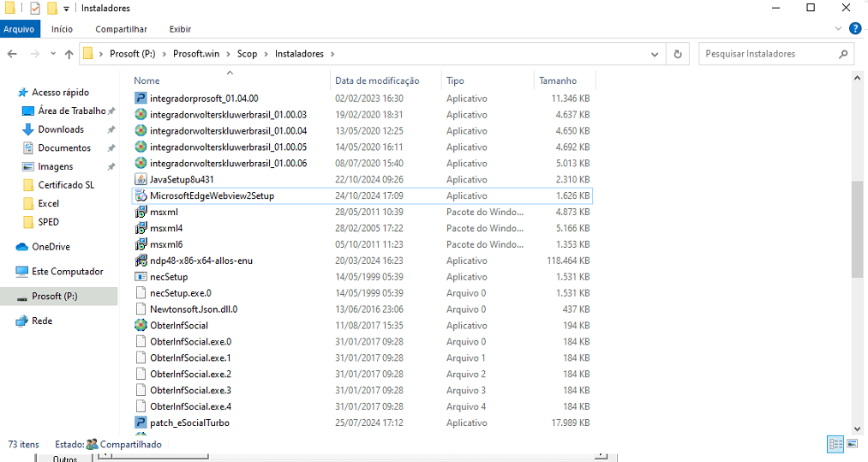
Task: Expand the ribbon with the chevron
Action: [838, 28]
